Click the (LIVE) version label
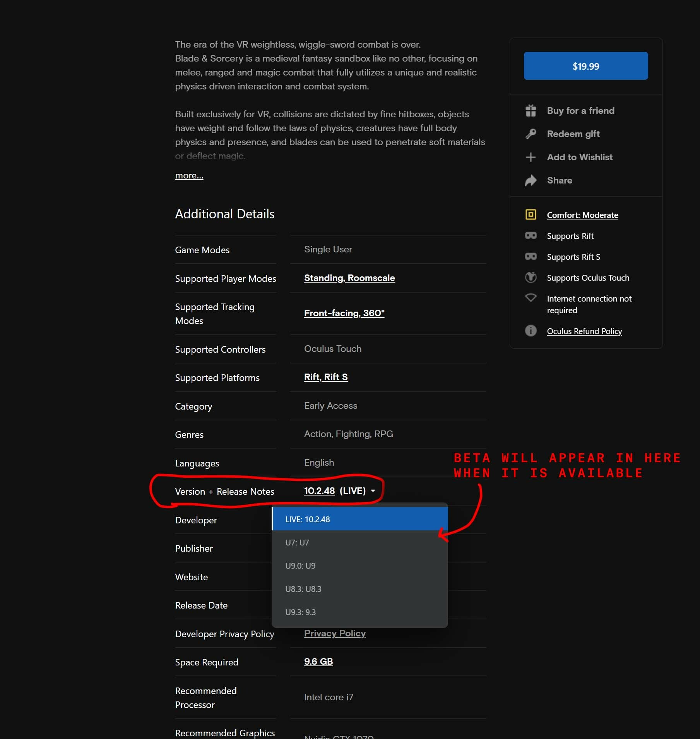This screenshot has height=739, width=700. point(353,491)
